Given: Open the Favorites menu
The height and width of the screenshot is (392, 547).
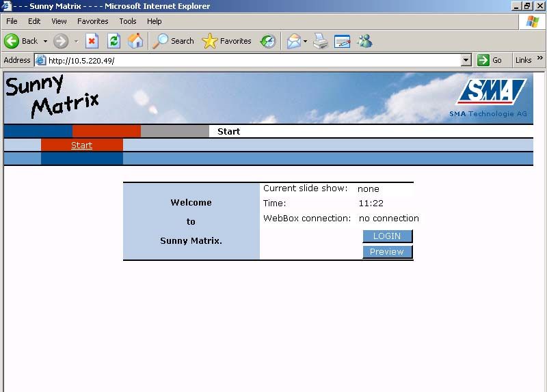Looking at the screenshot, I should [x=93, y=21].
